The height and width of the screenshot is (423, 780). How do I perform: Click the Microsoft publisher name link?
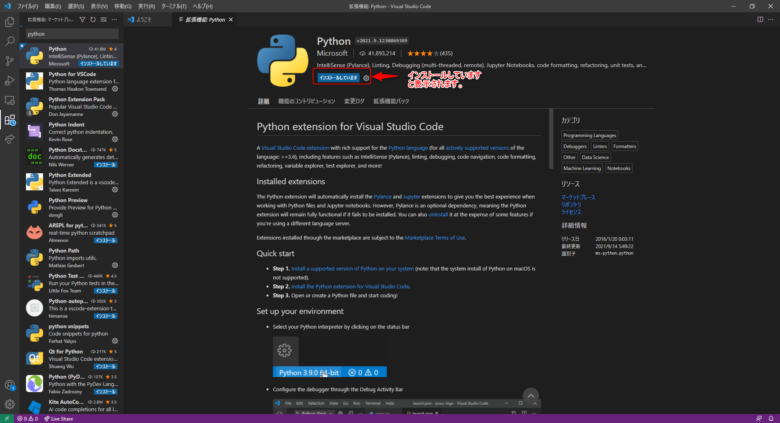point(332,53)
